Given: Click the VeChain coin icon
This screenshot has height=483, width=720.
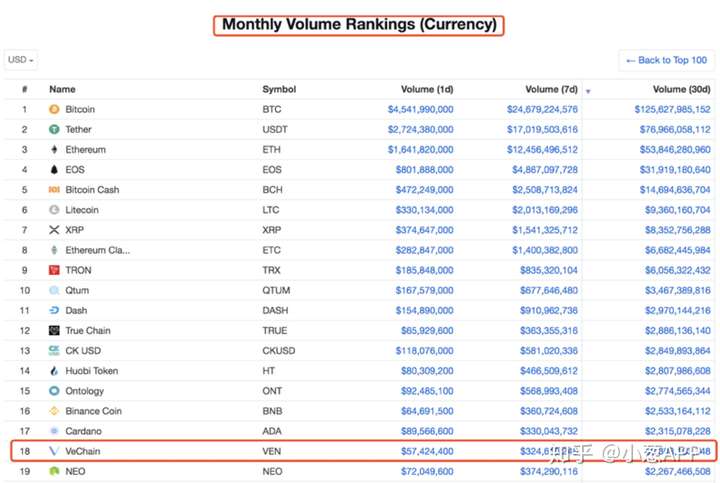Looking at the screenshot, I should (54, 451).
